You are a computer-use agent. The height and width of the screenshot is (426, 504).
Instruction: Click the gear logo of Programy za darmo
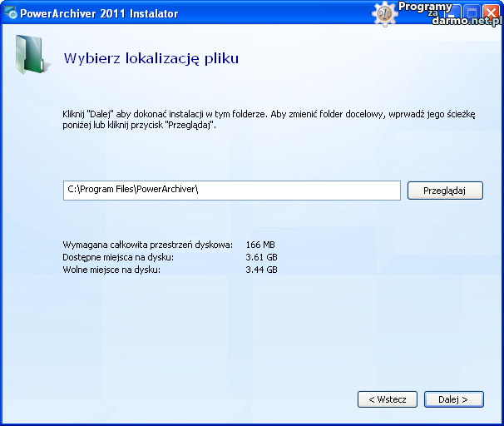point(385,13)
